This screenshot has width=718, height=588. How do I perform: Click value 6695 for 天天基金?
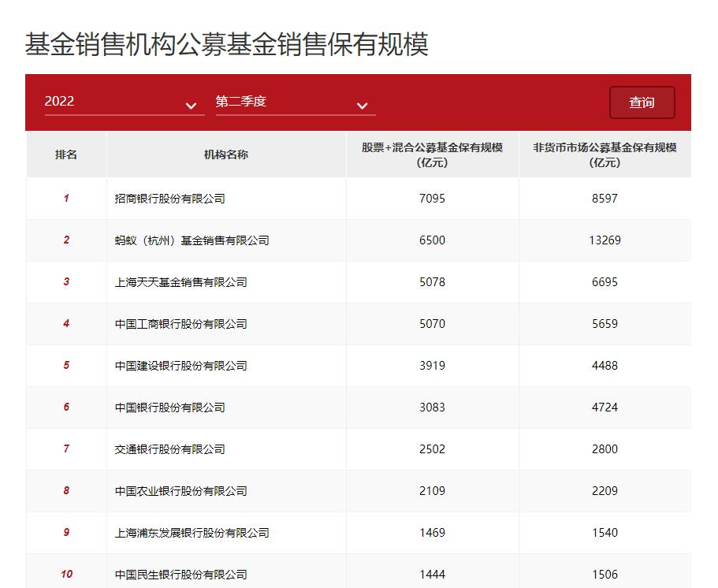(605, 281)
